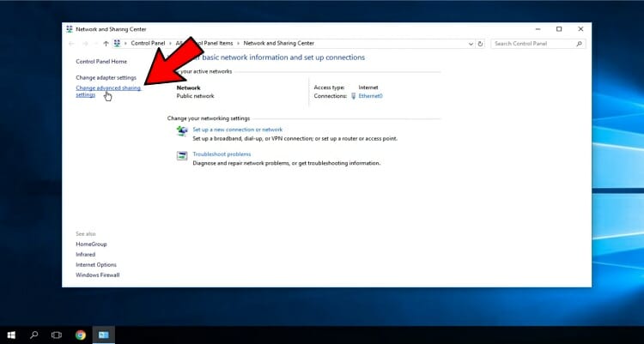Click the Set up new connection icon
This screenshot has height=344, width=644.
point(182,131)
